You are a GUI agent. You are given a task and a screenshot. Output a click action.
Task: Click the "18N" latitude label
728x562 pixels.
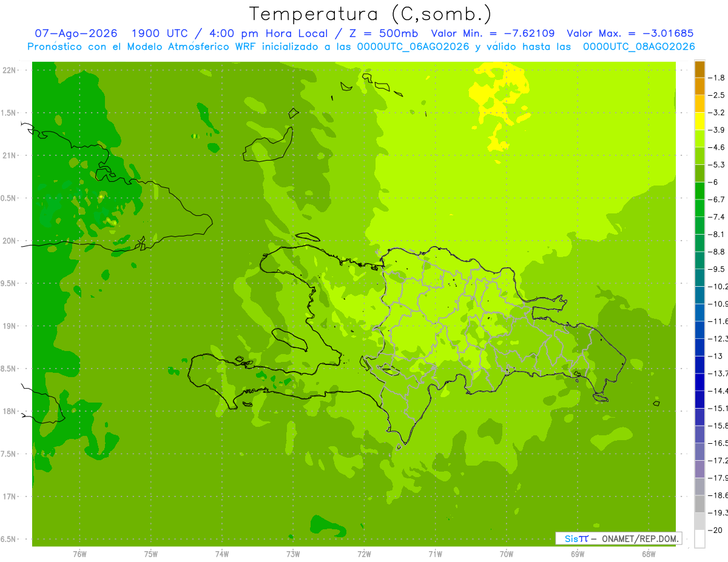click(10, 411)
